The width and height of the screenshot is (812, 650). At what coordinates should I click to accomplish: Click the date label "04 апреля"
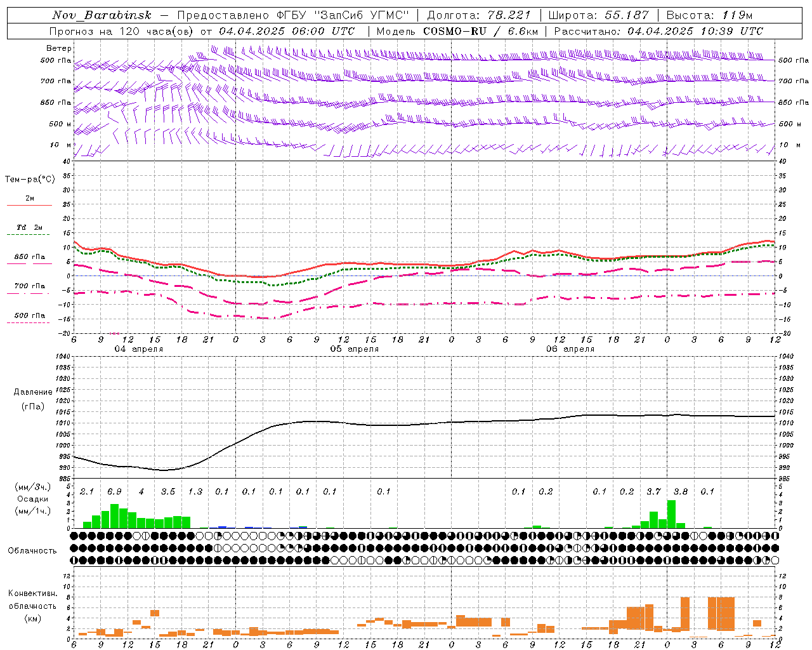138,349
